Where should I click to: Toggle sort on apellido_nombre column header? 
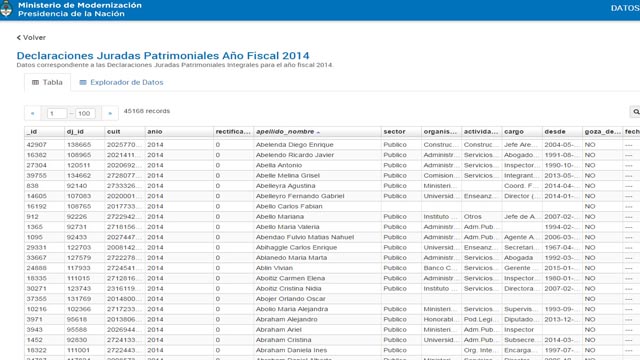(318, 132)
